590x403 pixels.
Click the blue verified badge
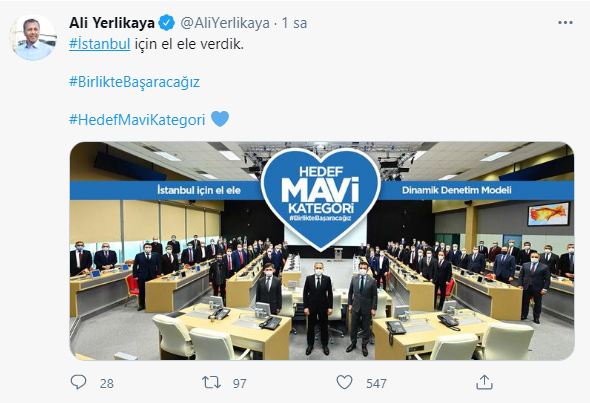click(x=166, y=23)
